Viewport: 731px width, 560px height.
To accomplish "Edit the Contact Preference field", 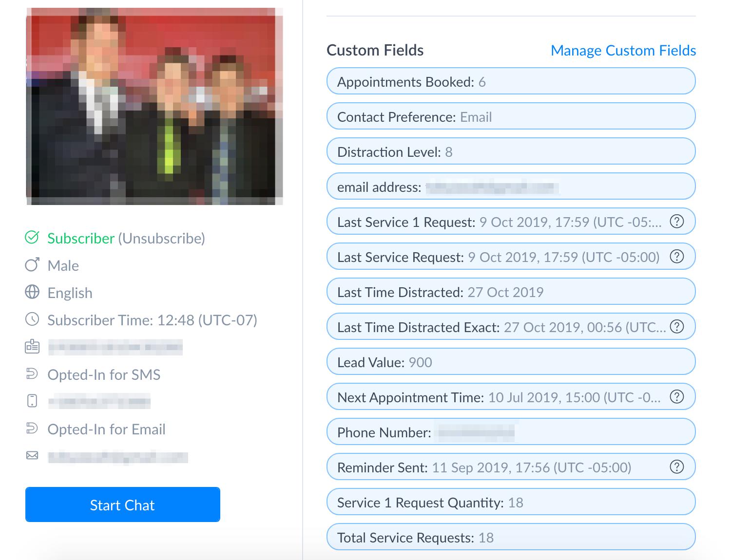I will (511, 116).
